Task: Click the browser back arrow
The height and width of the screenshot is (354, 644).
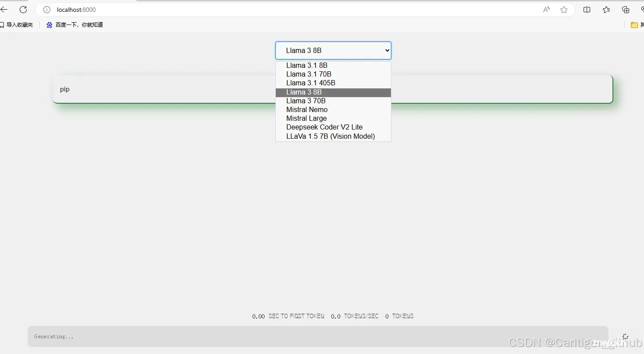Action: 4,10
